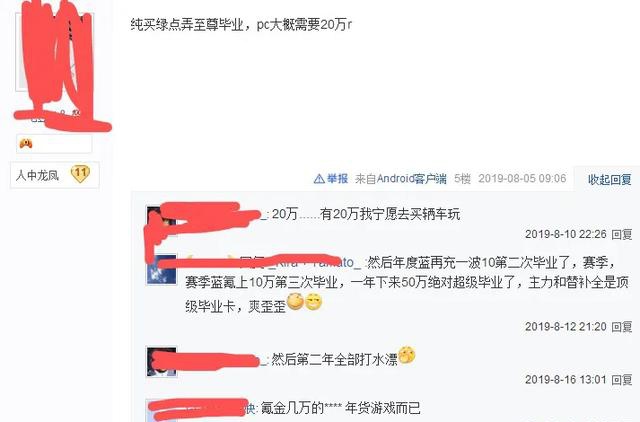Open the first commenter's avatar thumbnail
This screenshot has height=422, width=640.
pos(161,221)
